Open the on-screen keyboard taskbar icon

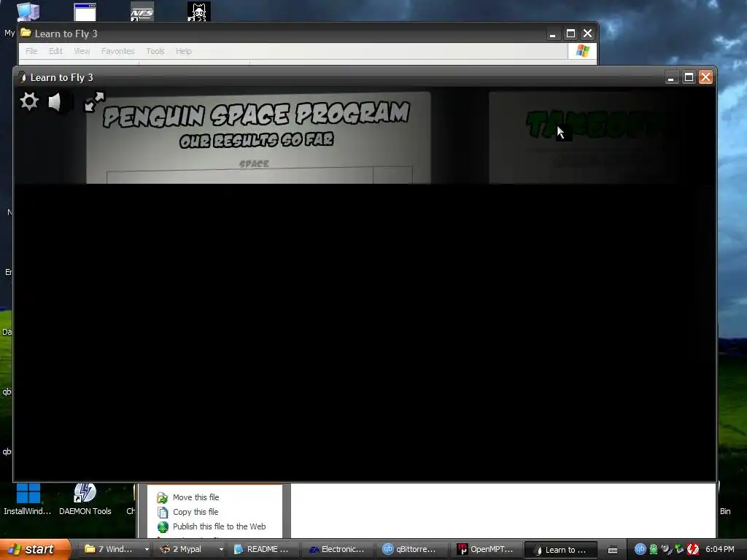[613, 550]
